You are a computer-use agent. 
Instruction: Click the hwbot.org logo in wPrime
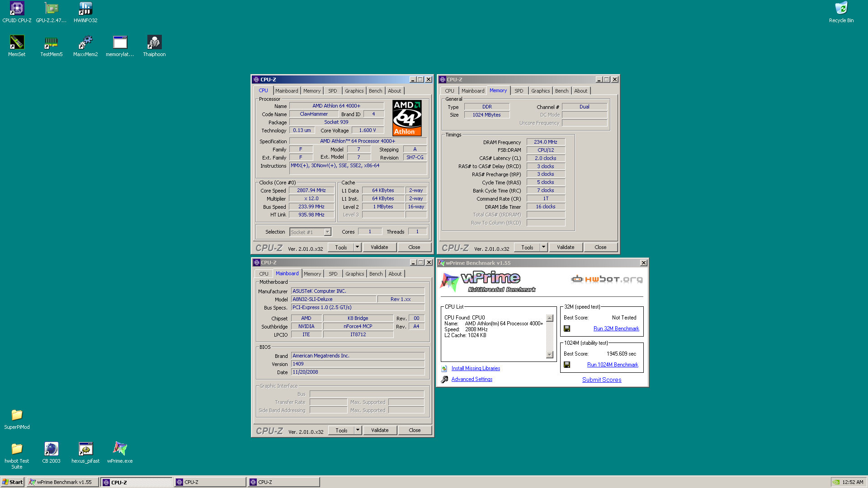tap(607, 279)
